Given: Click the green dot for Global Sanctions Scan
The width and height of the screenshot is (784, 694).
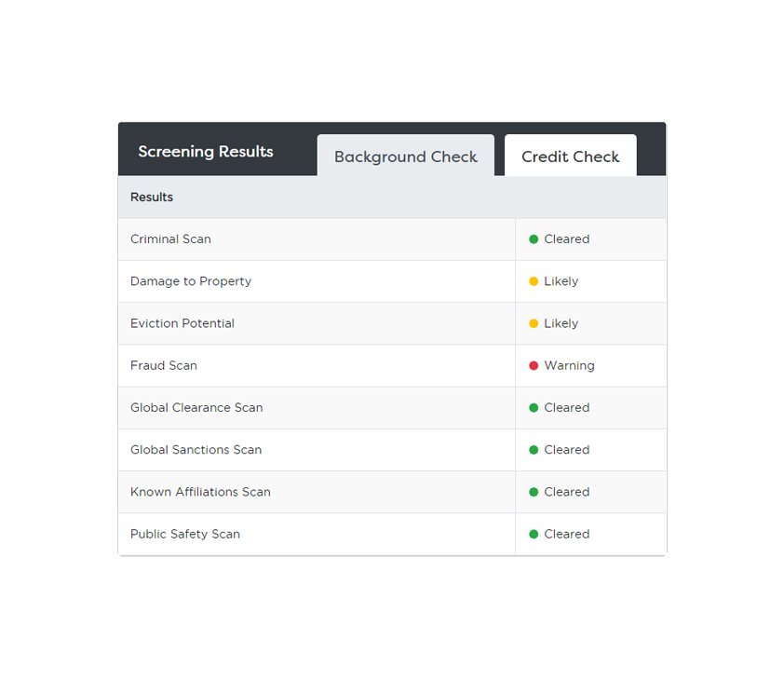Looking at the screenshot, I should point(534,450).
